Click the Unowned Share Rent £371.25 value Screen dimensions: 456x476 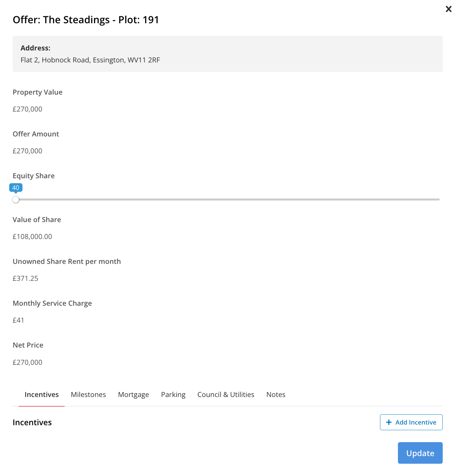(x=26, y=278)
